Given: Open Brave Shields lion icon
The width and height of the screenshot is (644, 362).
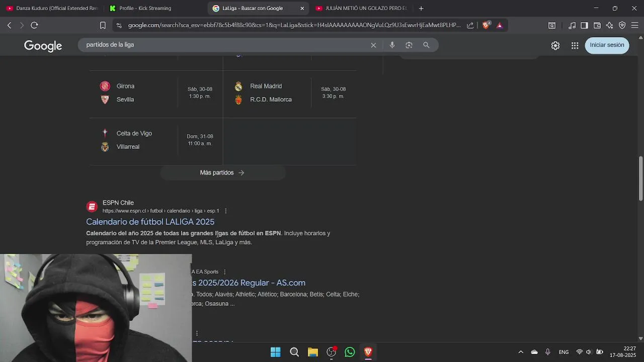Looking at the screenshot, I should coord(486,25).
